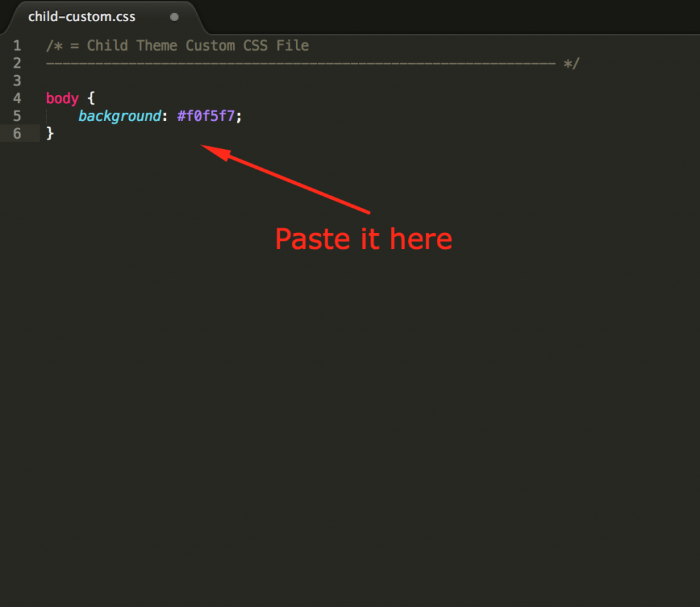The width and height of the screenshot is (700, 607).
Task: Place cursor after the semicolon on line 5
Action: [x=243, y=116]
